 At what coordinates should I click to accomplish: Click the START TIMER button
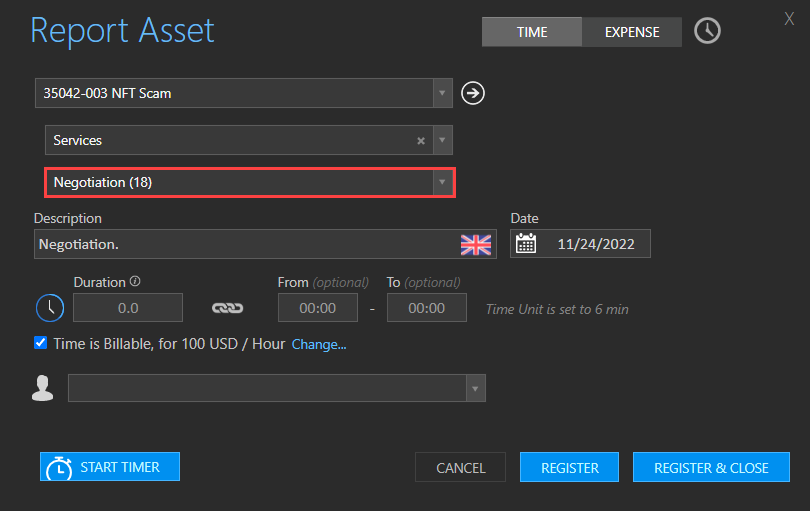[x=110, y=467]
